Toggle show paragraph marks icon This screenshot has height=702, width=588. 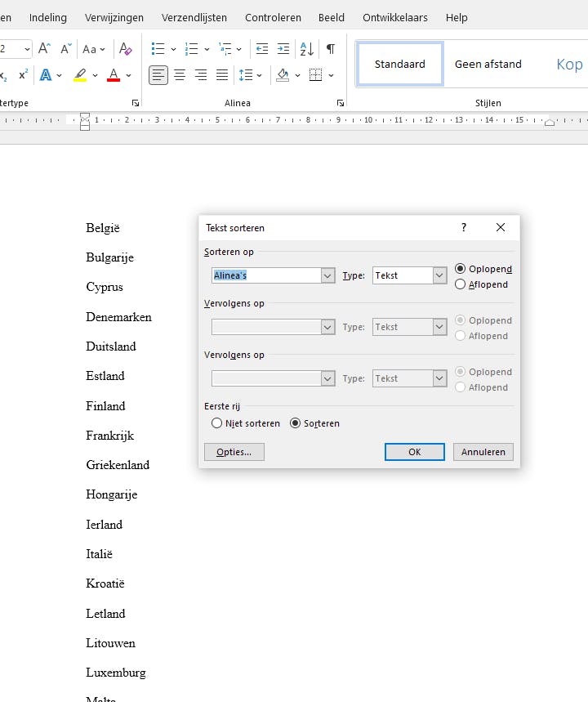331,49
